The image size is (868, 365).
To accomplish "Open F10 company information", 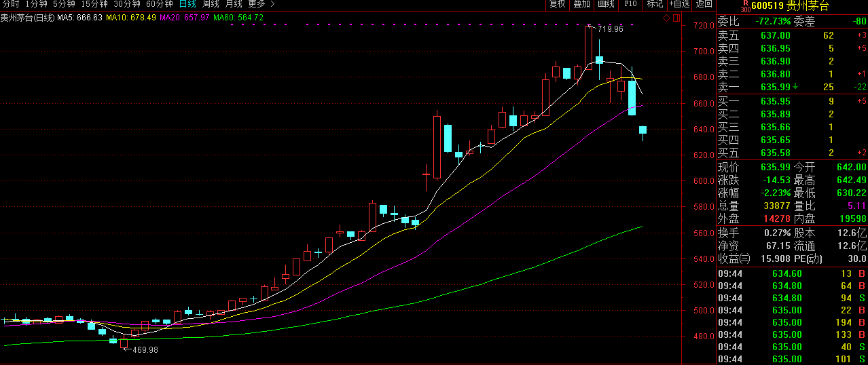I will tap(630, 4).
